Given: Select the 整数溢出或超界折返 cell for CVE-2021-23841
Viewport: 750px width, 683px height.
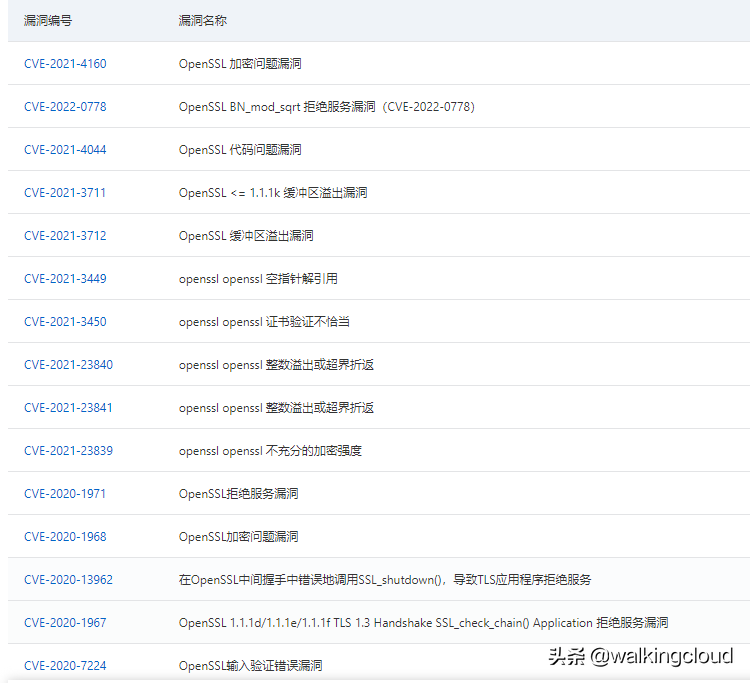Looking at the screenshot, I should [276, 408].
